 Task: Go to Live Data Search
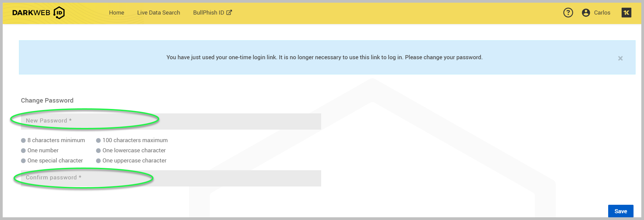(159, 13)
